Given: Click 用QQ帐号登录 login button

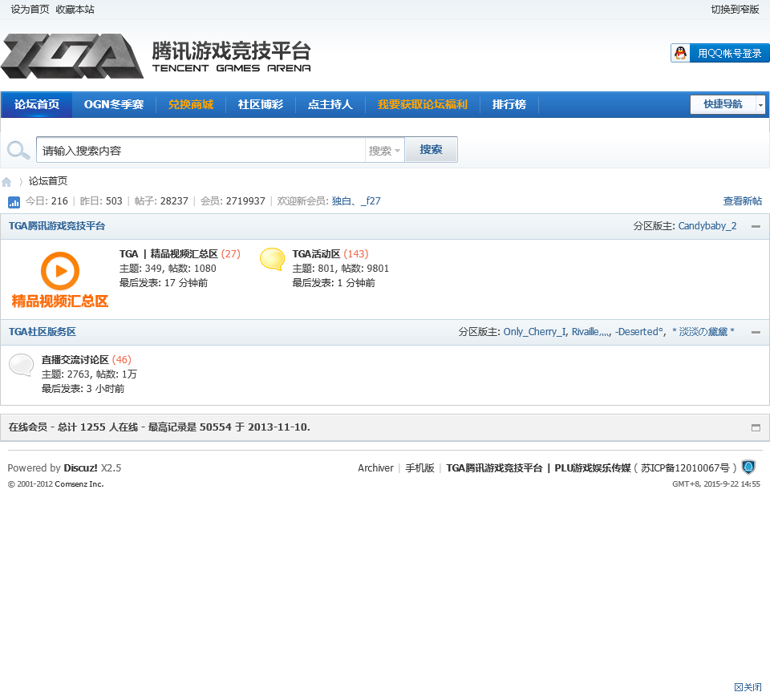Looking at the screenshot, I should point(720,53).
